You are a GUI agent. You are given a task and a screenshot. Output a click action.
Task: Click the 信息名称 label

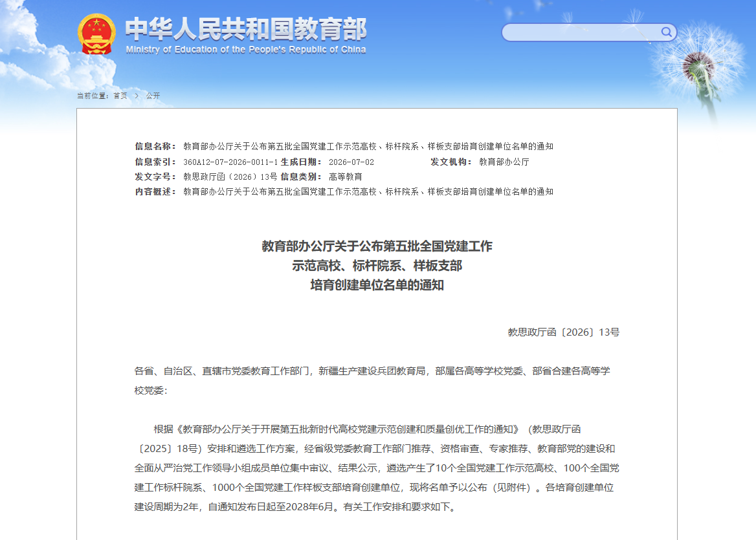click(x=155, y=146)
